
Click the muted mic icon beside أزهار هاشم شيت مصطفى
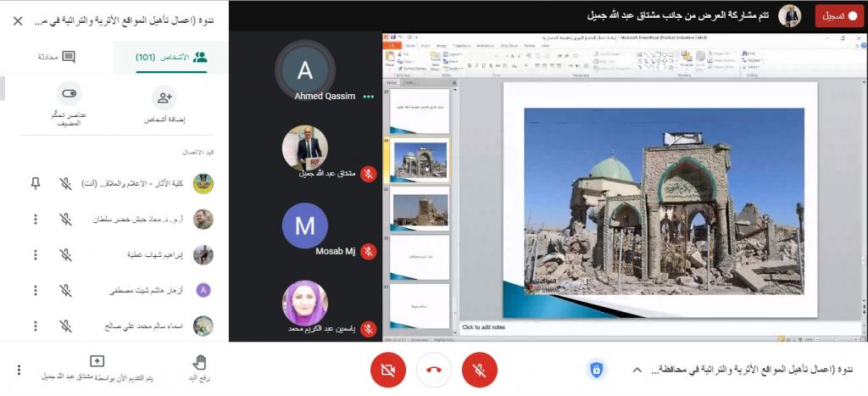pyautogui.click(x=65, y=291)
